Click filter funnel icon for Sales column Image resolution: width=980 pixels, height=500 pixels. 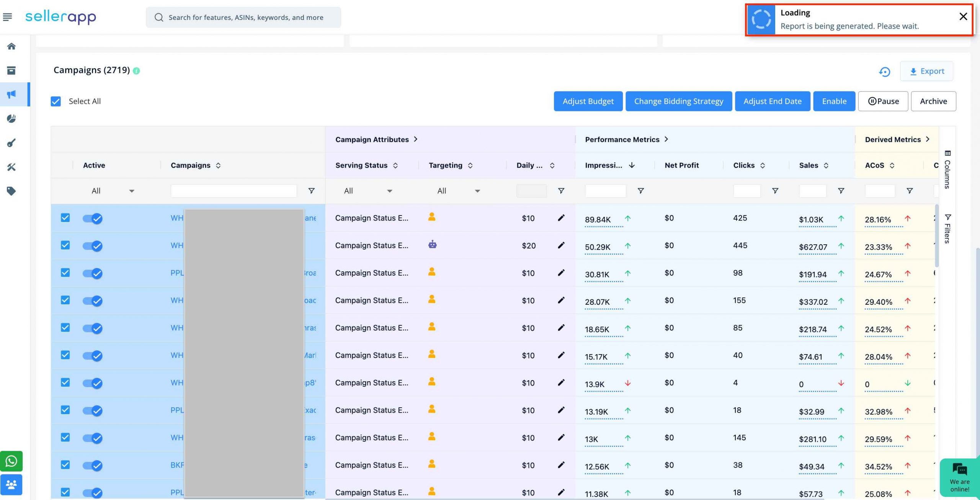tap(841, 191)
